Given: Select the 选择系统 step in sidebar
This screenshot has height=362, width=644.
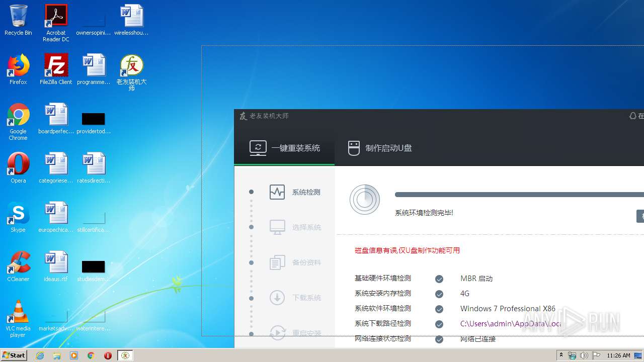Looking at the screenshot, I should pos(295,227).
